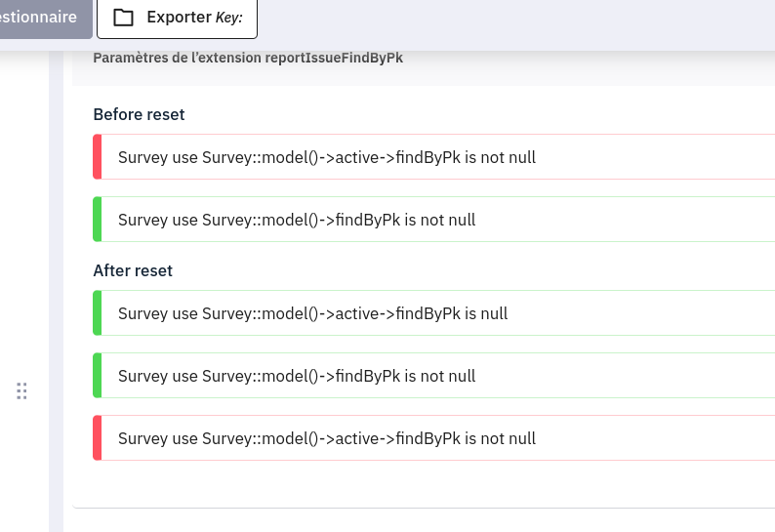
Task: Click the green bar of After reset's findByPk not-null row
Action: pyautogui.click(x=98, y=376)
